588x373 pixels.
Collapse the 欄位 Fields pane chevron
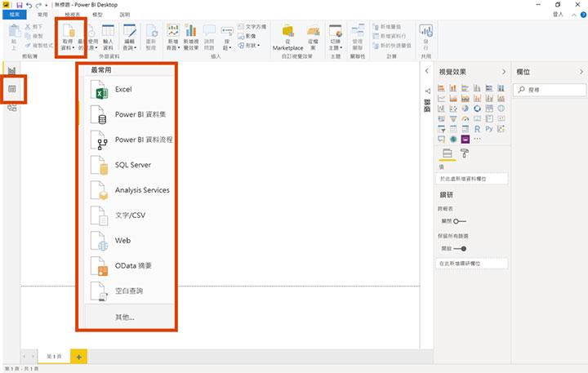pyautogui.click(x=581, y=72)
